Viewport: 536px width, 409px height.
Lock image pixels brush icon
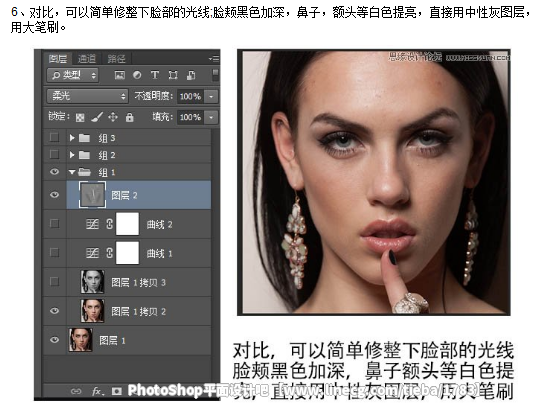click(x=97, y=117)
